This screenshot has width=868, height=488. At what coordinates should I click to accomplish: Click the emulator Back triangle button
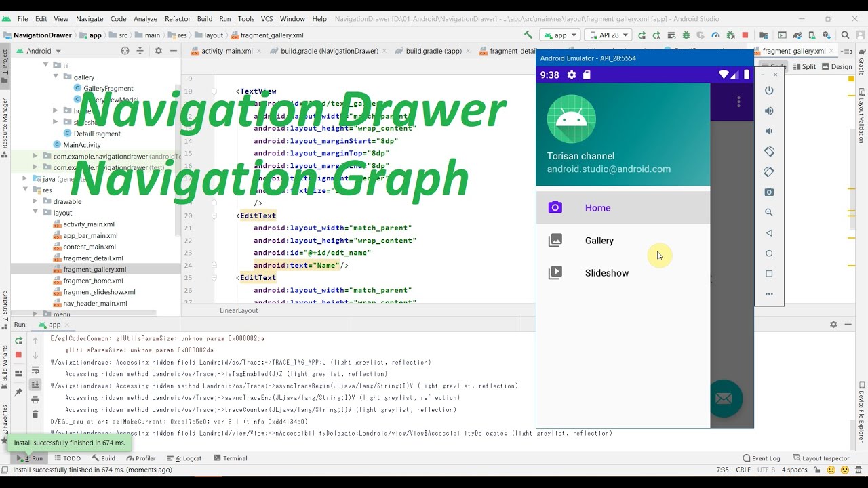(769, 233)
